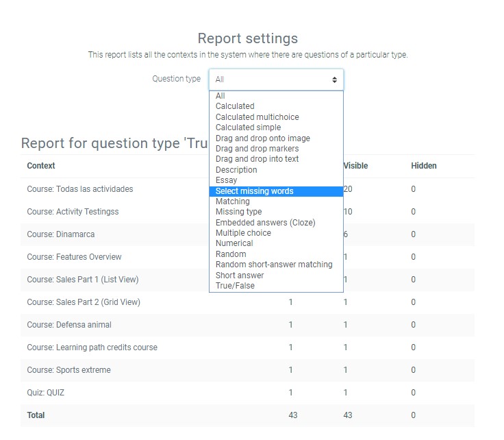The image size is (504, 440).
Task: Click the 'Course: Defensa animal' row
Action: [x=69, y=325]
